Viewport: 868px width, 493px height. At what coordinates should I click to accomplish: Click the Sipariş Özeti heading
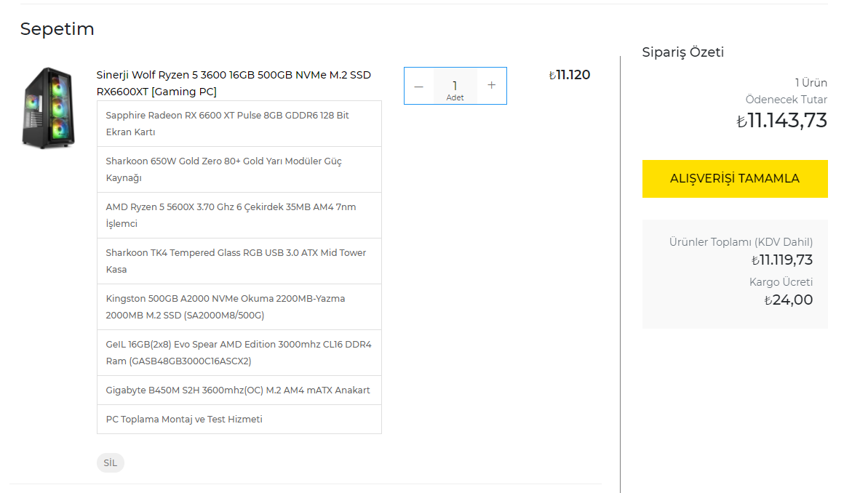tap(682, 52)
